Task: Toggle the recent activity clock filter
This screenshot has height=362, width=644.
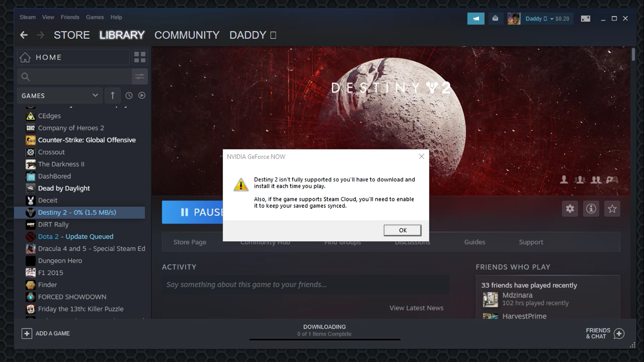Action: [x=129, y=96]
